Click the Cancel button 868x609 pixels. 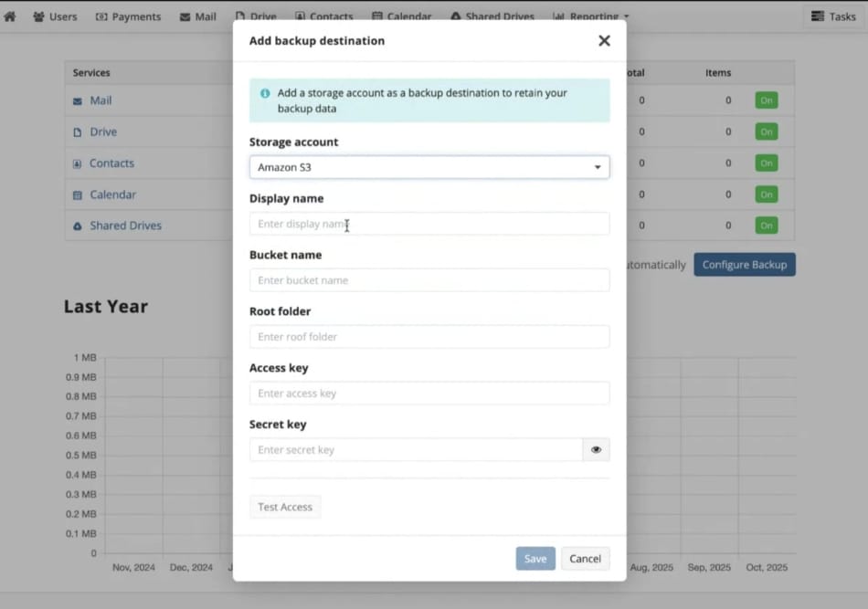click(585, 559)
